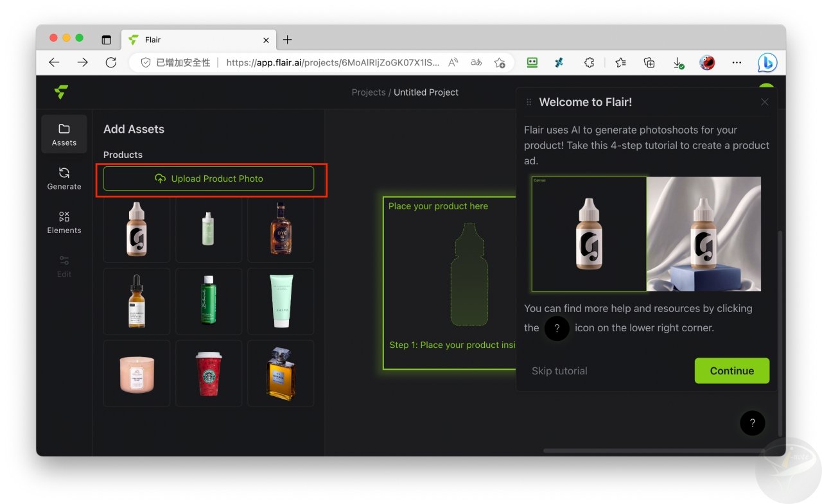Open the Elements panel in sidebar
Viewport: 822px width, 504px height.
(64, 222)
